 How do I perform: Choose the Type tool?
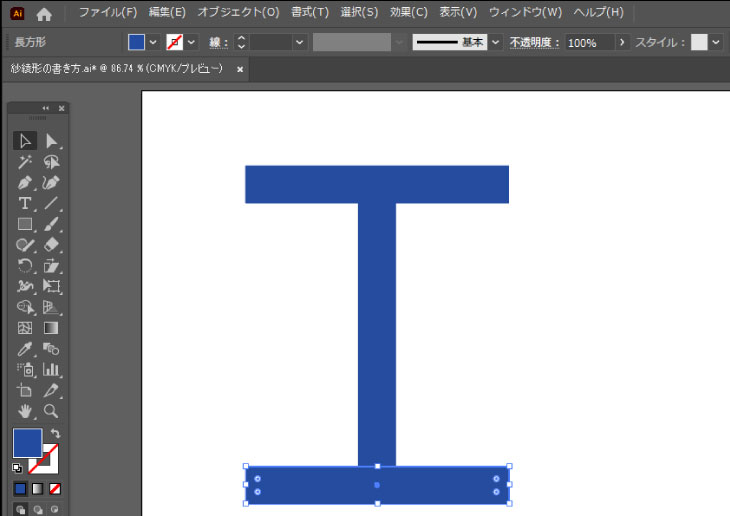click(x=26, y=204)
